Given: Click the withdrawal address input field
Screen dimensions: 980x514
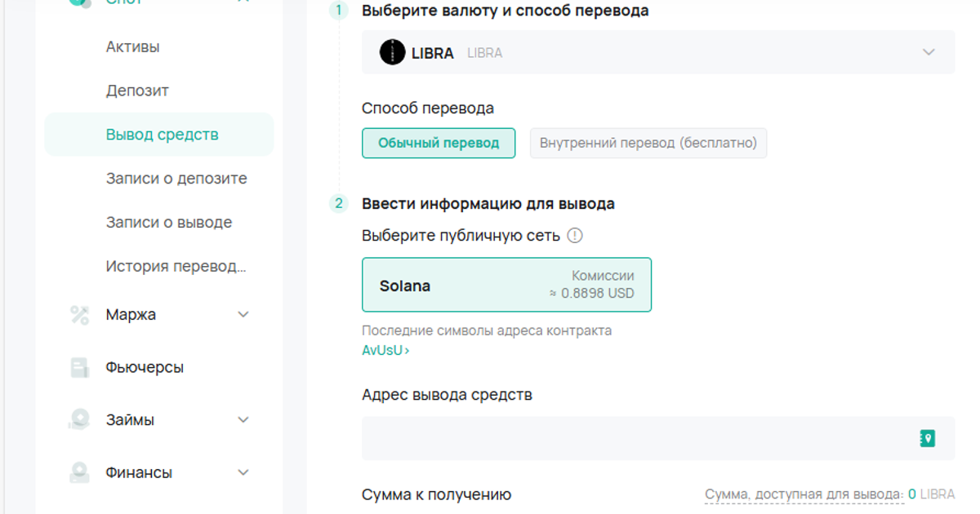Looking at the screenshot, I should (x=658, y=439).
